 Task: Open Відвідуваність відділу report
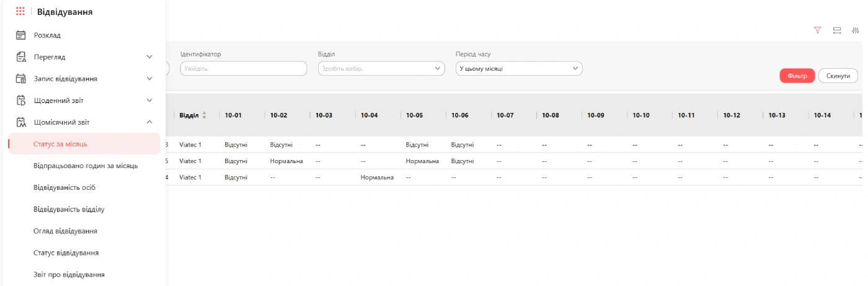pyautogui.click(x=69, y=209)
